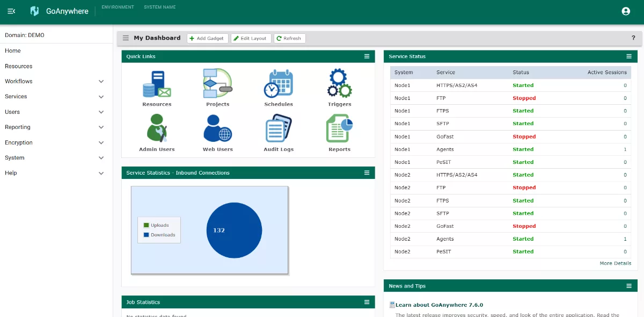The image size is (644, 317).
Task: Click the Node2 FTPS service cell
Action: click(443, 200)
